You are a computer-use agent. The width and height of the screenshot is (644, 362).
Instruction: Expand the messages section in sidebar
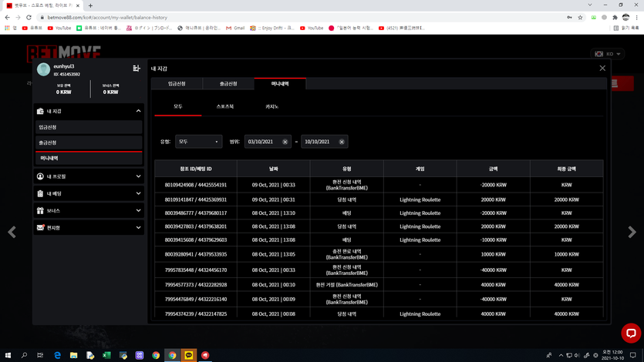point(138,227)
